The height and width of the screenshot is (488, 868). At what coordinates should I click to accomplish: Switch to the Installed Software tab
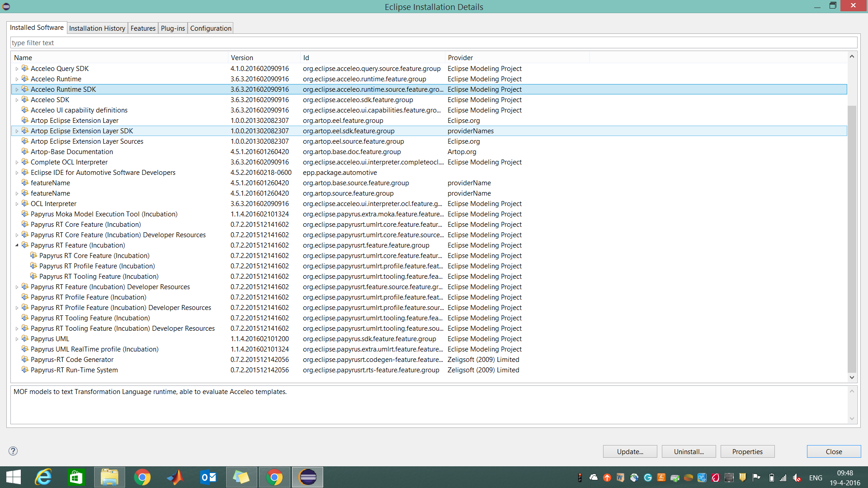(37, 28)
